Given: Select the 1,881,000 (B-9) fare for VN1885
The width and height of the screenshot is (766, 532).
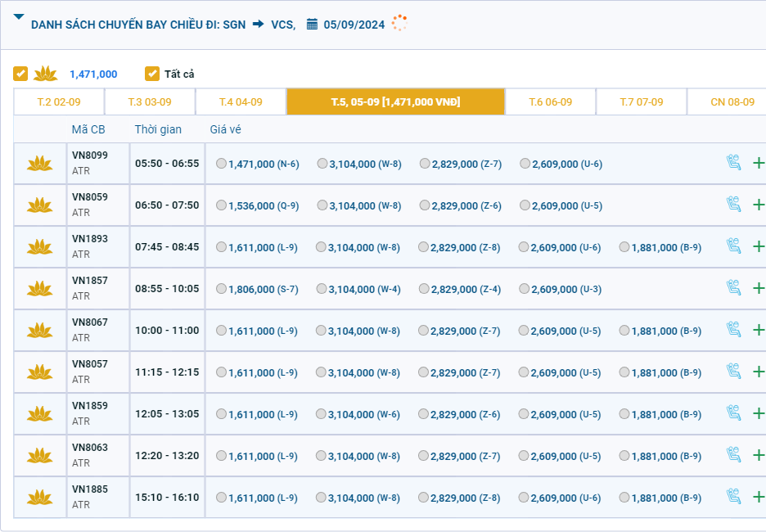Looking at the screenshot, I should point(625,498).
